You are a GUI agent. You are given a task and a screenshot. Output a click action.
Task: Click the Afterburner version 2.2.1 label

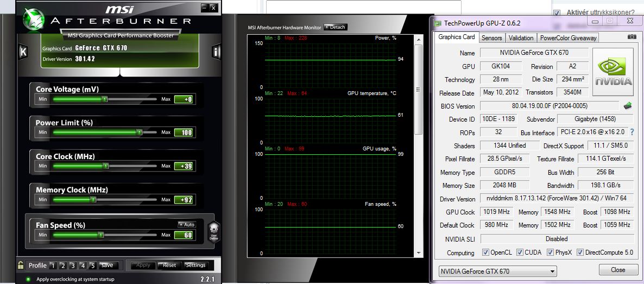[x=208, y=280]
